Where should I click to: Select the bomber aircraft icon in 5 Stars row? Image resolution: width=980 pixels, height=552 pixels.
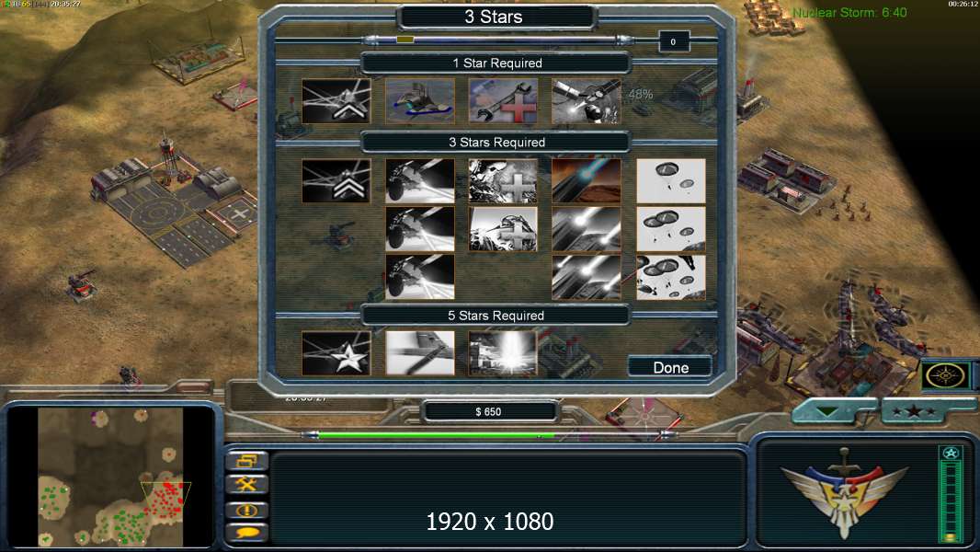click(x=419, y=353)
